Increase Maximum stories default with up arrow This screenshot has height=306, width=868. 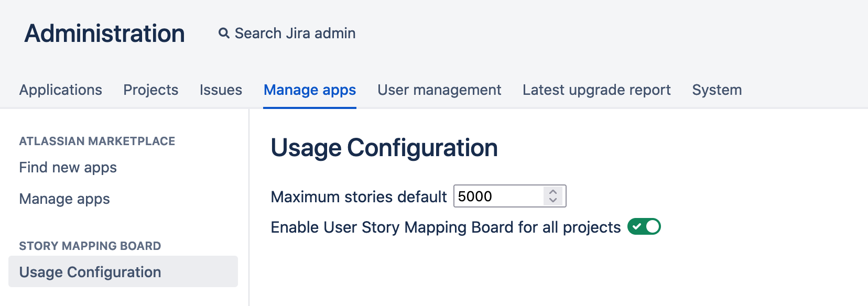[x=553, y=192]
